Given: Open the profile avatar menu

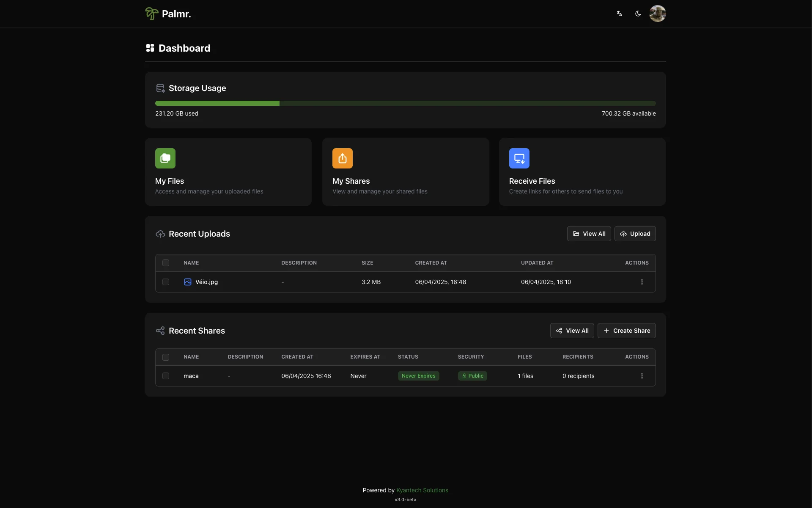Looking at the screenshot, I should coord(658,13).
